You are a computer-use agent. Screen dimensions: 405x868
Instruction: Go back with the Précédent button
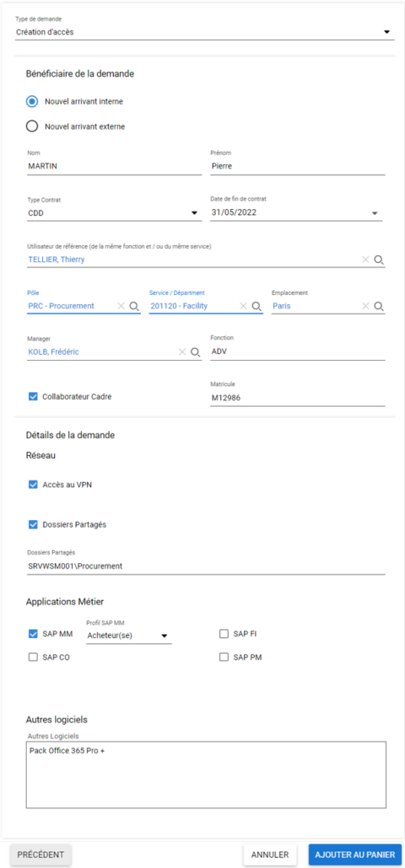40,855
